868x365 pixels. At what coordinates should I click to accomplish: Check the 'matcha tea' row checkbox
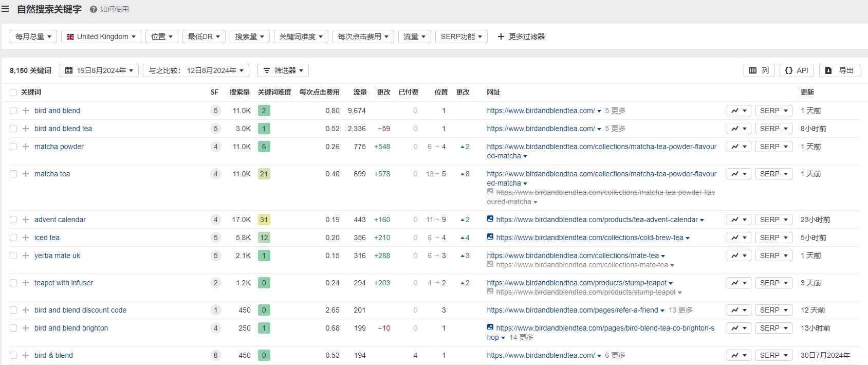(13, 174)
